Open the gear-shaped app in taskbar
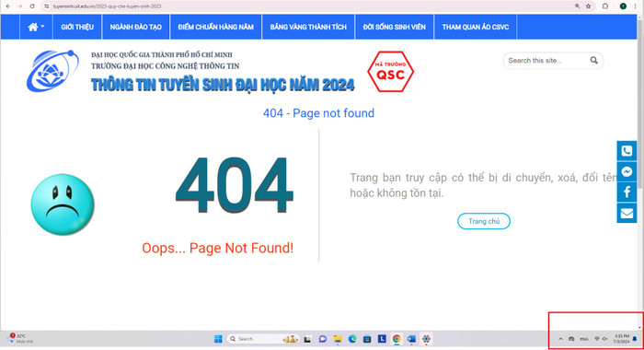The height and width of the screenshot is (350, 644). pos(426,339)
